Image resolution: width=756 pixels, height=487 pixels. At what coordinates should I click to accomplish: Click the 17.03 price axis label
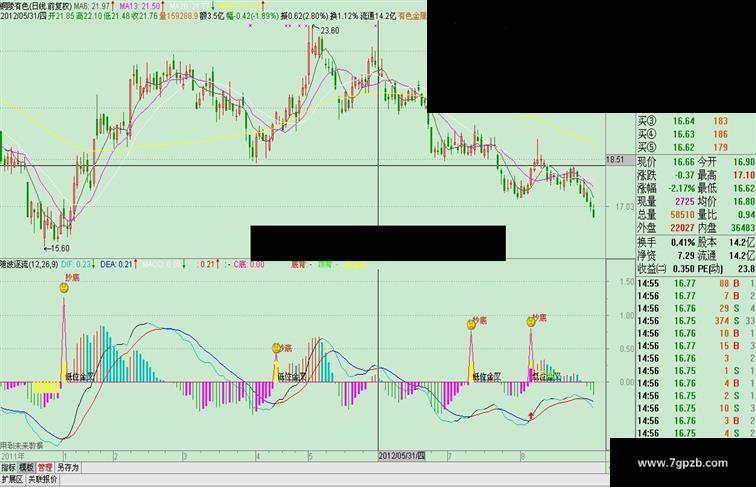click(x=624, y=206)
